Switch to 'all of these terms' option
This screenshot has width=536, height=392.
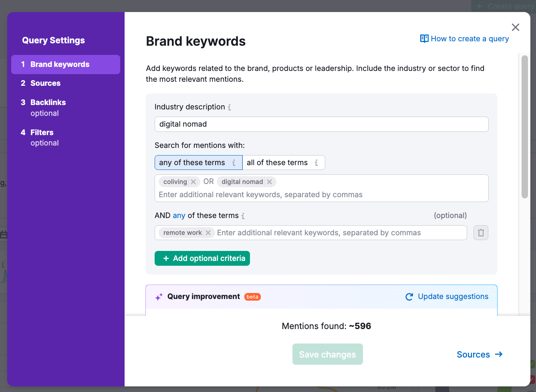277,163
